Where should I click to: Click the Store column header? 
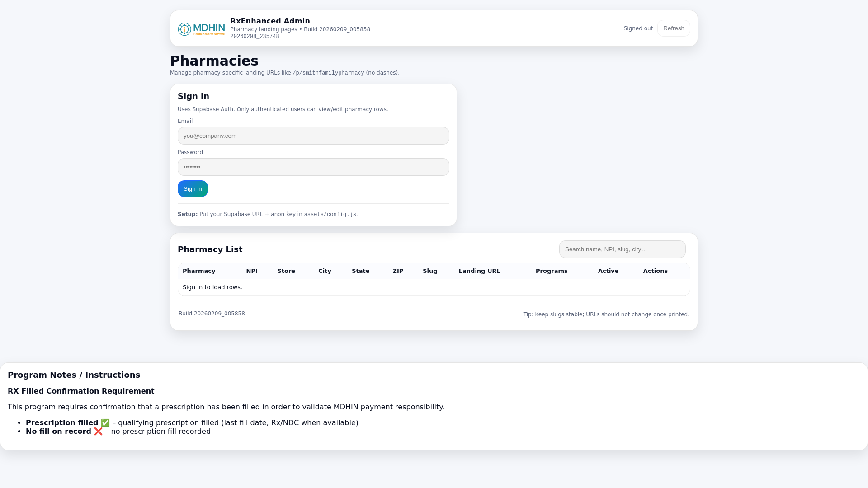tap(286, 271)
